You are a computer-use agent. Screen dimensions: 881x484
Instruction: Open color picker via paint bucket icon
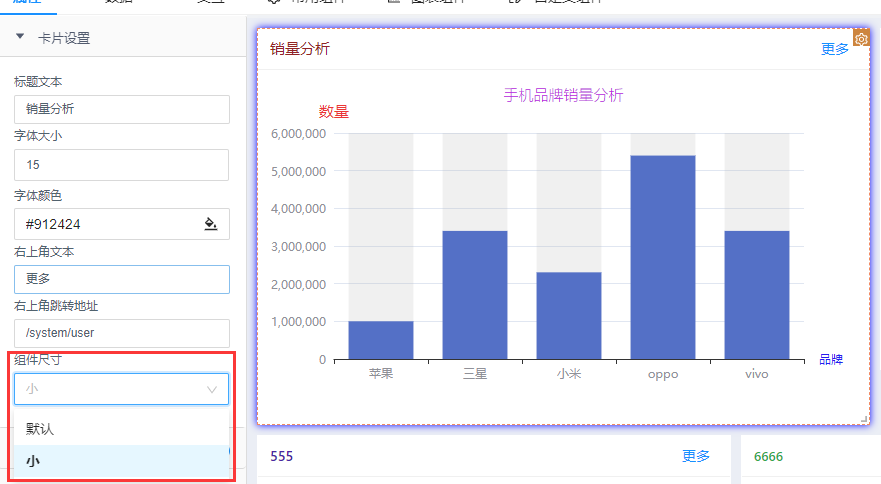coord(211,224)
